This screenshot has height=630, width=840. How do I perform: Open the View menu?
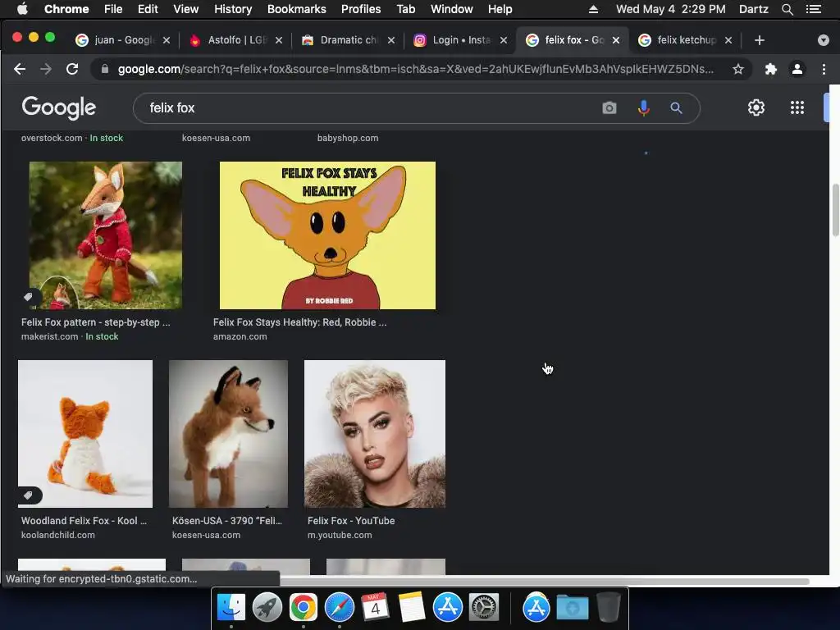186,9
